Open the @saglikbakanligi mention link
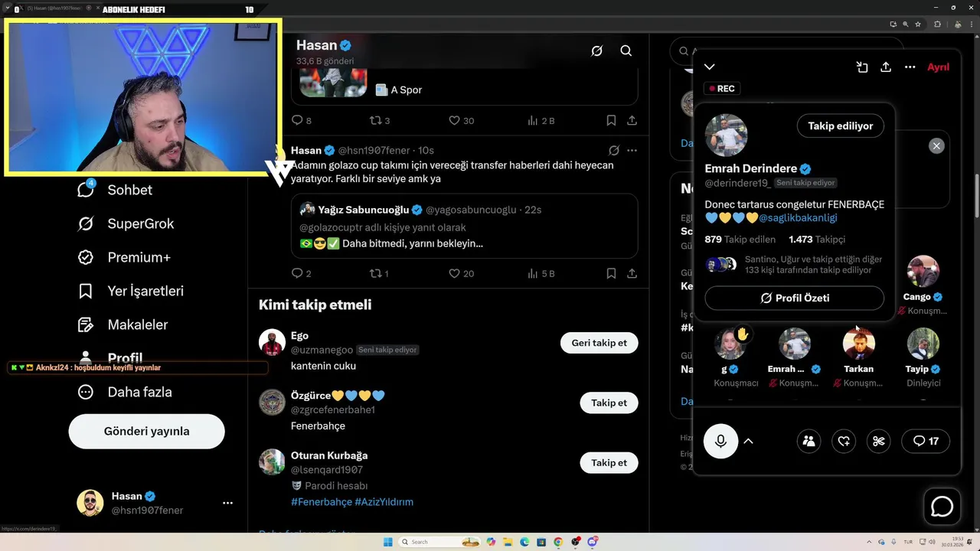Screen dimensions: 980x551 (798, 217)
